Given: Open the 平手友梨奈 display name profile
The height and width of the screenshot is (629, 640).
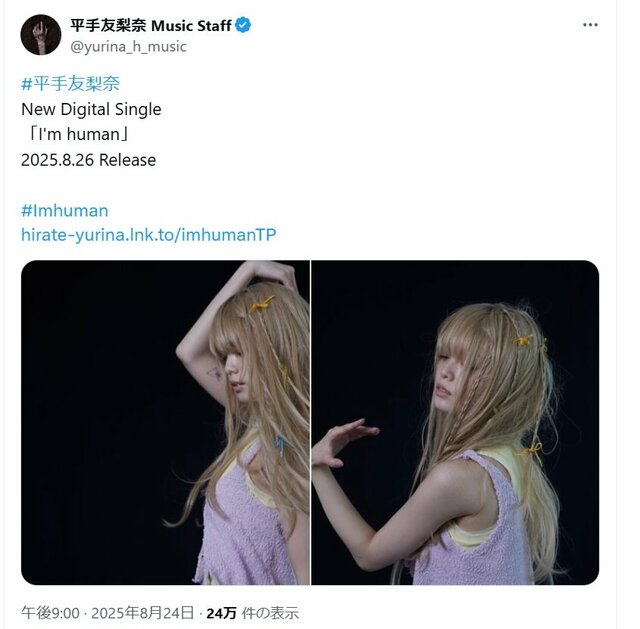Looking at the screenshot, I should point(107,25).
